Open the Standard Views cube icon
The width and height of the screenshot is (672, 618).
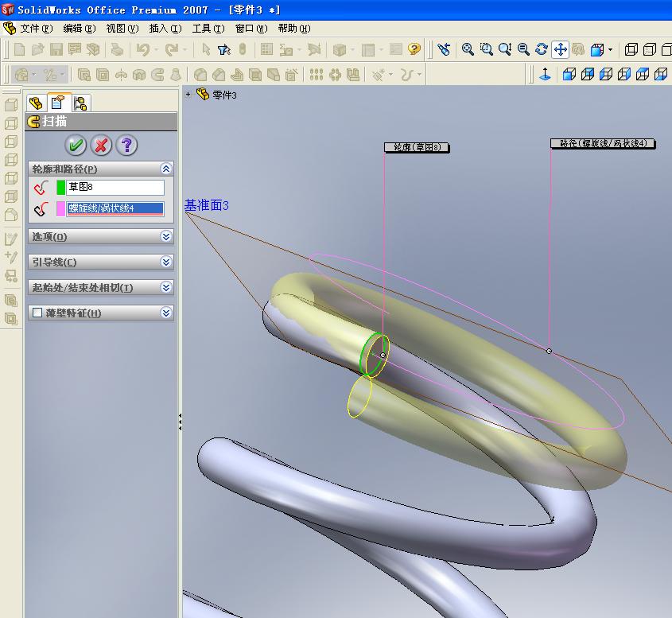pos(597,50)
